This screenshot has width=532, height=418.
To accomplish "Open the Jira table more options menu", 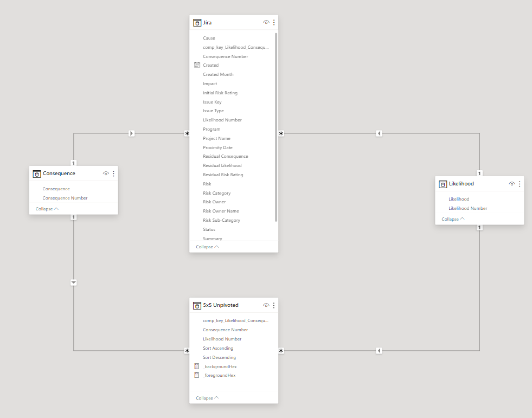I will click(274, 23).
